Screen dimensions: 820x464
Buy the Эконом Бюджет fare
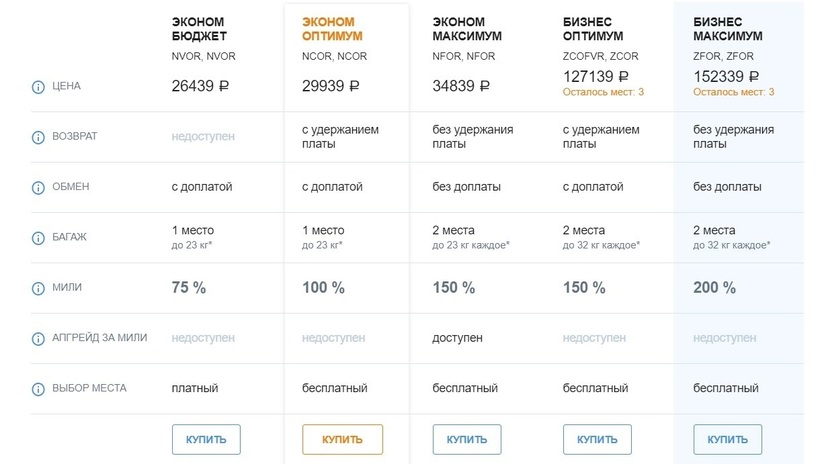(x=206, y=439)
